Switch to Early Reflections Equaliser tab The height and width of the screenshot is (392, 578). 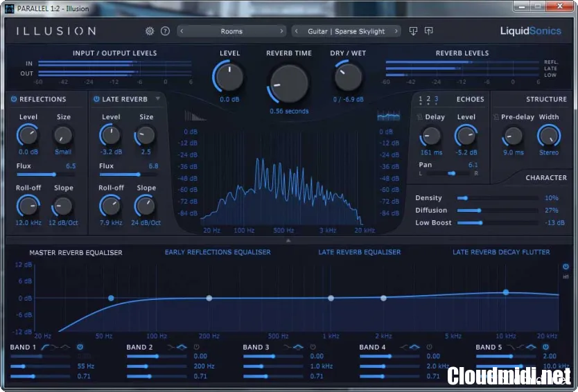(x=218, y=252)
